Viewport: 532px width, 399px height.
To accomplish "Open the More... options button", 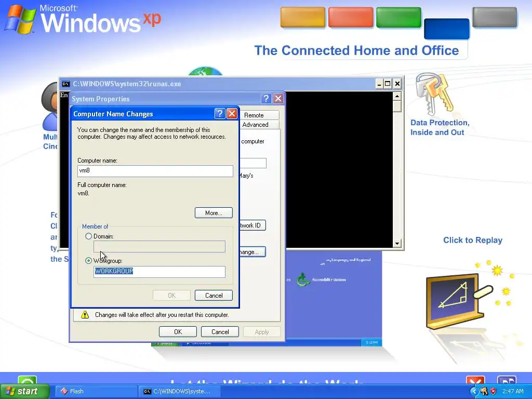I will pyautogui.click(x=214, y=213).
